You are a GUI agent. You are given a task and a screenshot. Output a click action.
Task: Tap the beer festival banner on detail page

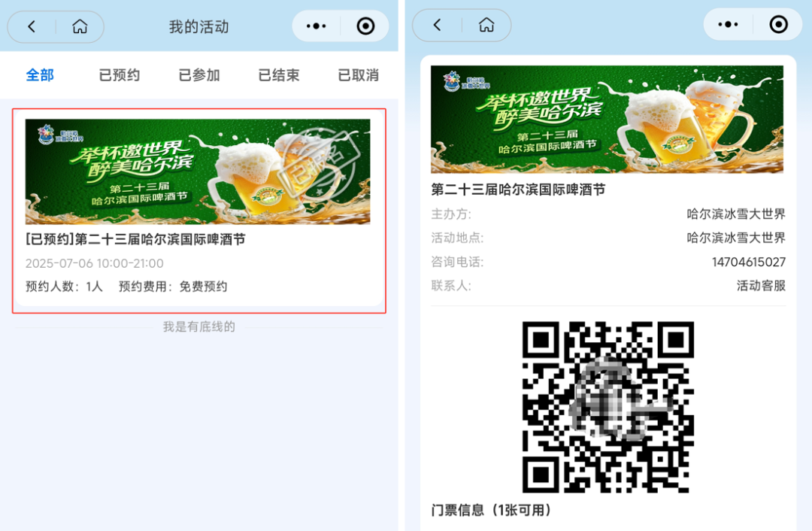click(x=607, y=119)
